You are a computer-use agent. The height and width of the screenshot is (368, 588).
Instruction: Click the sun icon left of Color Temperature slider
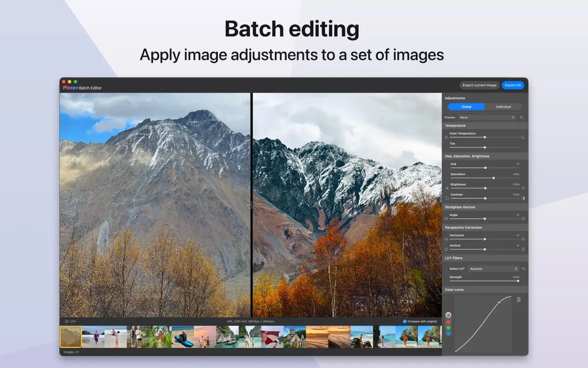(x=446, y=137)
